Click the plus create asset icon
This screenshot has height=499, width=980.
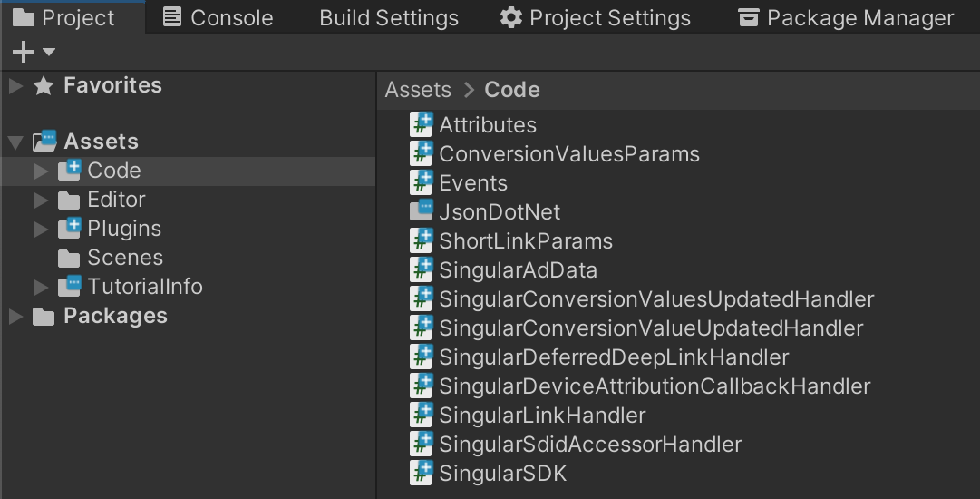24,52
